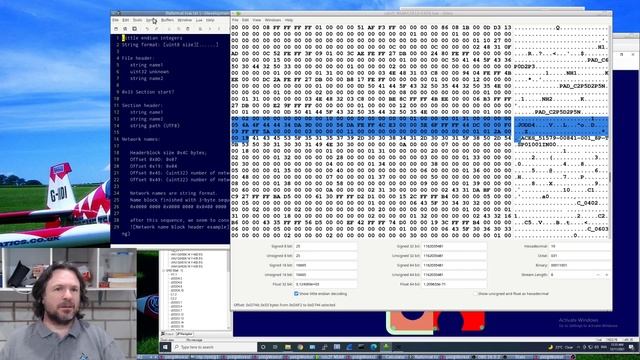Screen dimensions: 640x360
Task: Click the Signed 16 bit value field
Action: (325, 265)
